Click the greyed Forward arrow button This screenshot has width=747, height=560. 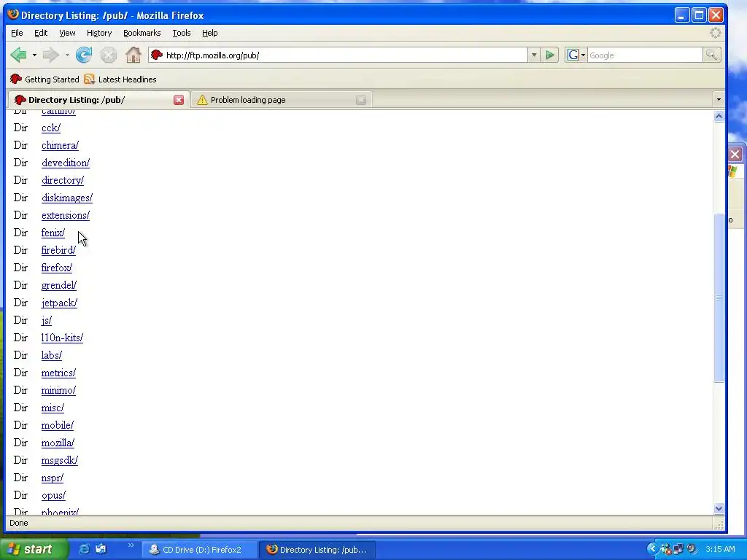[x=50, y=55]
